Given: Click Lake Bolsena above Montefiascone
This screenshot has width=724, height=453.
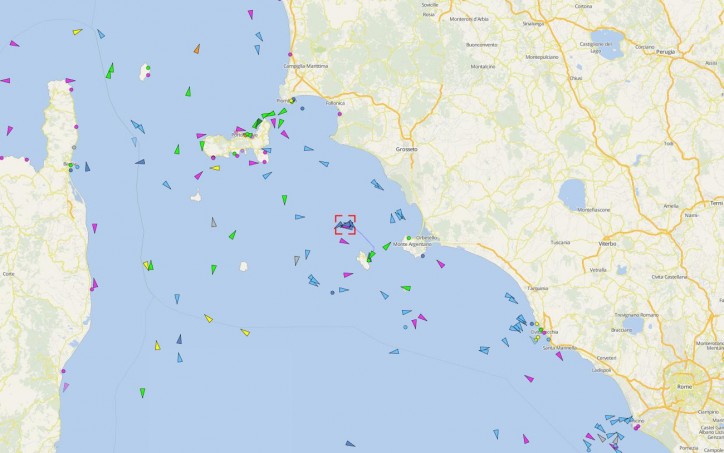Looking at the screenshot, I should tap(572, 194).
